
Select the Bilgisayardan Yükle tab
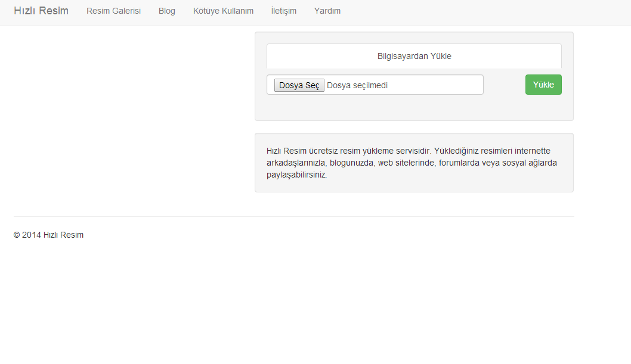[414, 56]
